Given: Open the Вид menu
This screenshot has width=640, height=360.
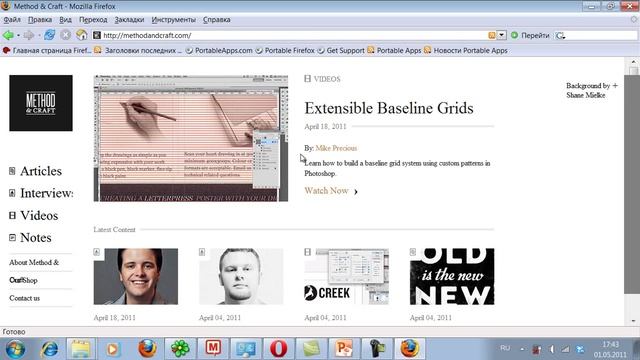Looking at the screenshot, I should tap(65, 20).
